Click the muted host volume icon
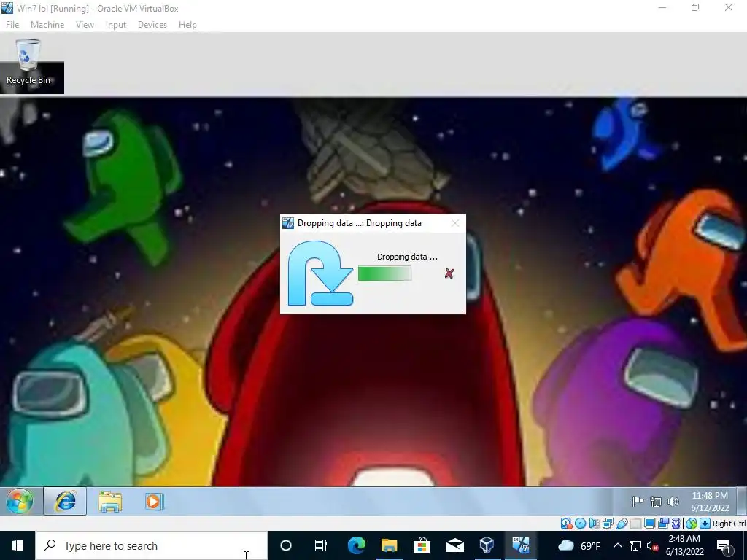747x560 pixels. pyautogui.click(x=652, y=545)
